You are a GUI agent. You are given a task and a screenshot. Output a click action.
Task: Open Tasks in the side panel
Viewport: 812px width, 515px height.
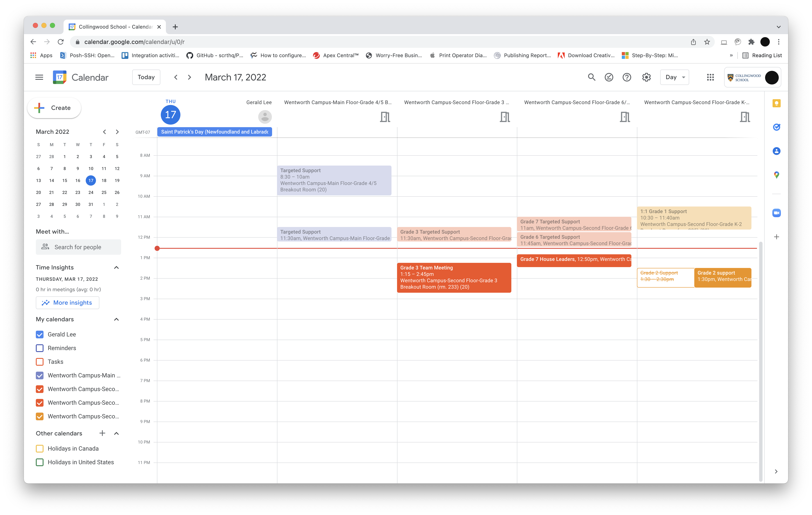(x=776, y=127)
